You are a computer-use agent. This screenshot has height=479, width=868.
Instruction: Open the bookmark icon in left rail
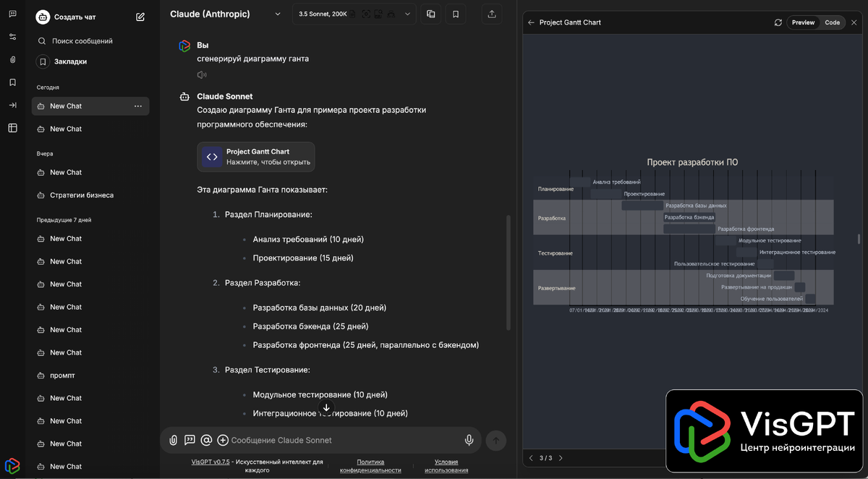[12, 82]
